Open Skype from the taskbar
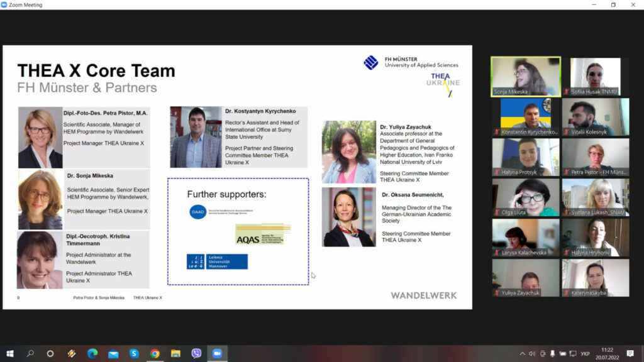Image resolution: width=644 pixels, height=362 pixels. tap(134, 354)
